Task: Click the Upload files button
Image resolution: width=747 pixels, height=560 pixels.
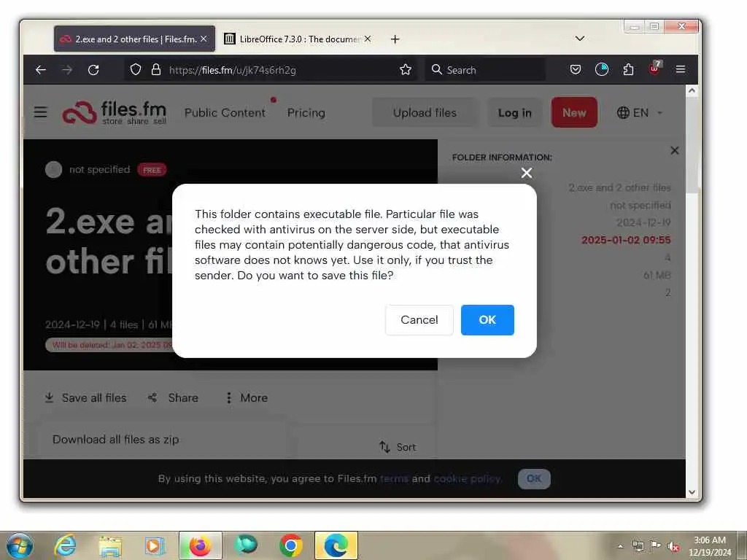Action: click(425, 113)
